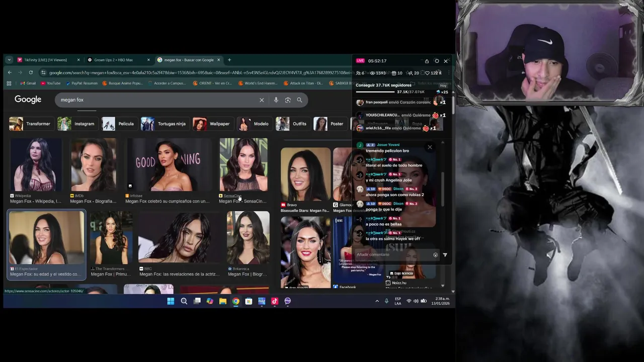Start voice search with the microphone icon
644x362 pixels.
pos(276,100)
